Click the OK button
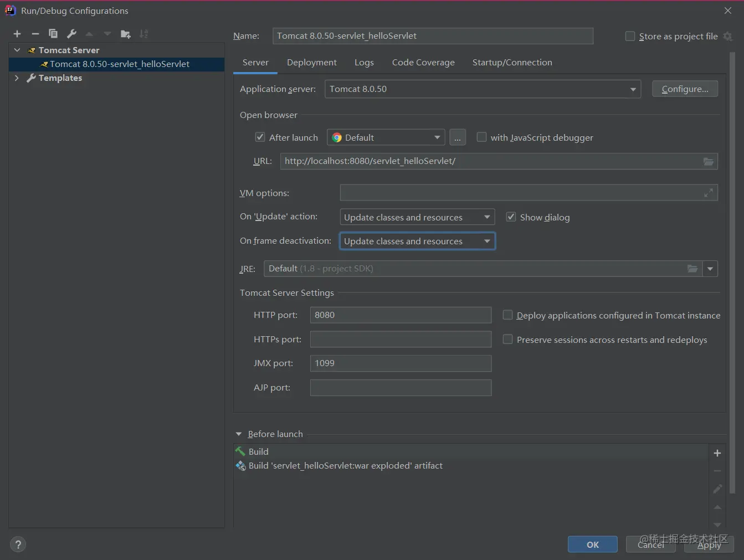The image size is (744, 560). [593, 544]
